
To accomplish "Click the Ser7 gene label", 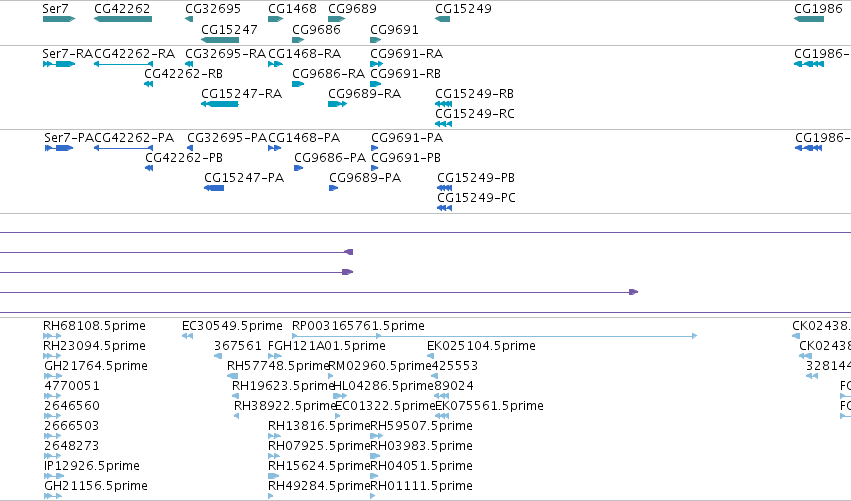I will coord(55,9).
